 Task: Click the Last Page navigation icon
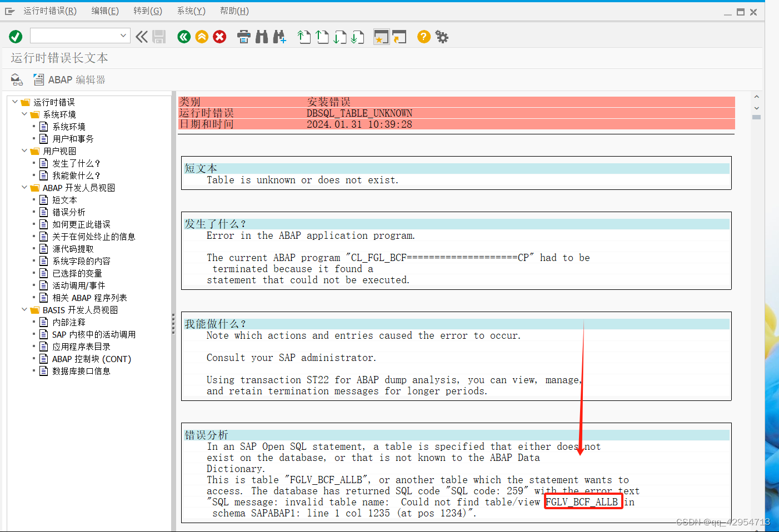(358, 37)
